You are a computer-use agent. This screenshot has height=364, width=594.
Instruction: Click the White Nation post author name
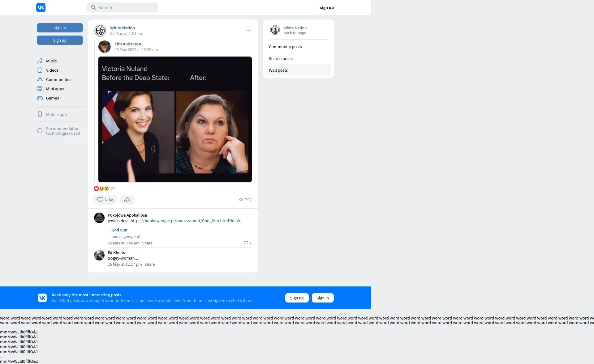pyautogui.click(x=123, y=28)
